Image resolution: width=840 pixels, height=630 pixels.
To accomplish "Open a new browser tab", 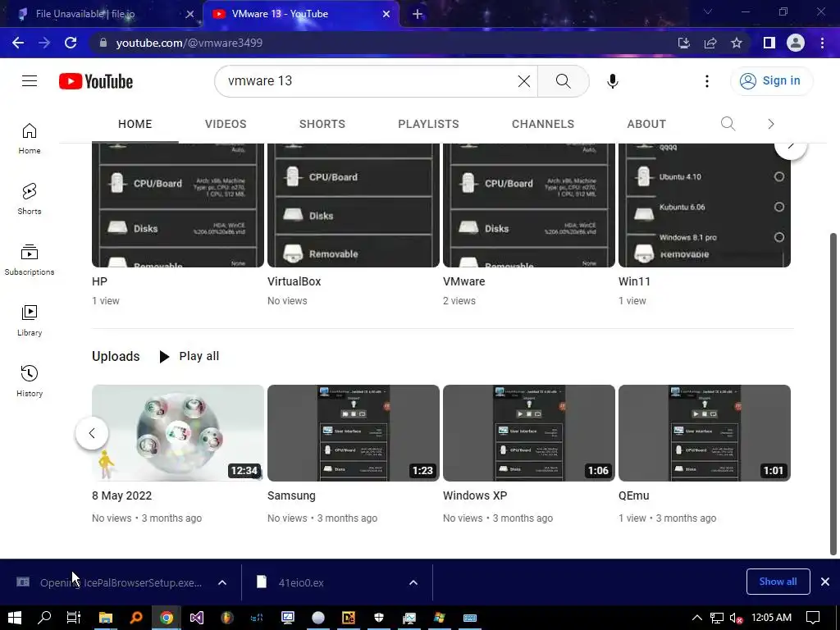I will pos(418,14).
